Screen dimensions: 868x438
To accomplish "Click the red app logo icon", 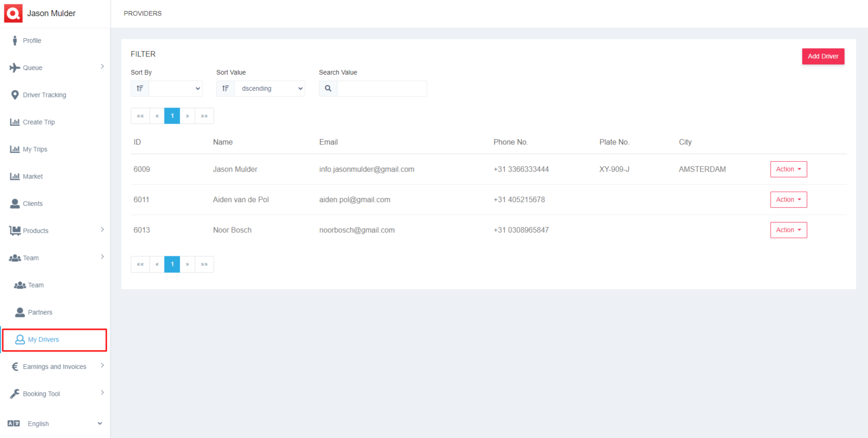I will 13,13.
